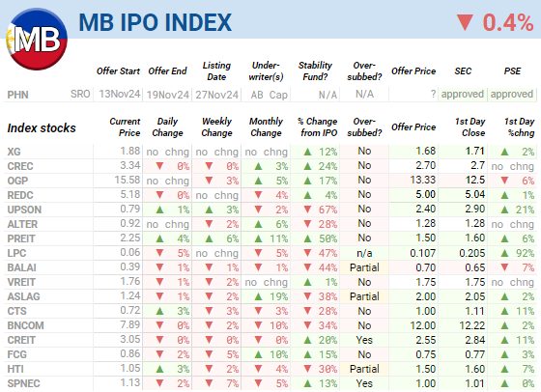The width and height of the screenshot is (541, 392).
Task: Select the OGP ticker
Action: [17, 181]
